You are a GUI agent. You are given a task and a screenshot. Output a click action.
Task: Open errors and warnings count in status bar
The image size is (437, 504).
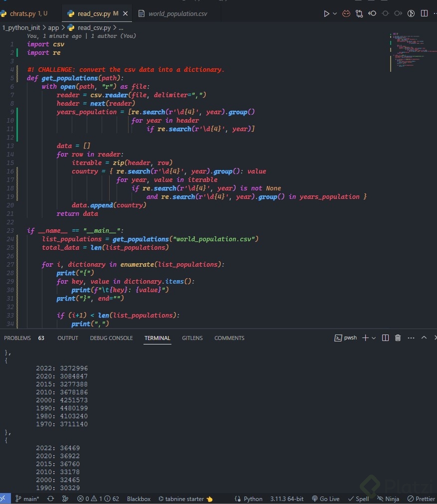pos(98,499)
